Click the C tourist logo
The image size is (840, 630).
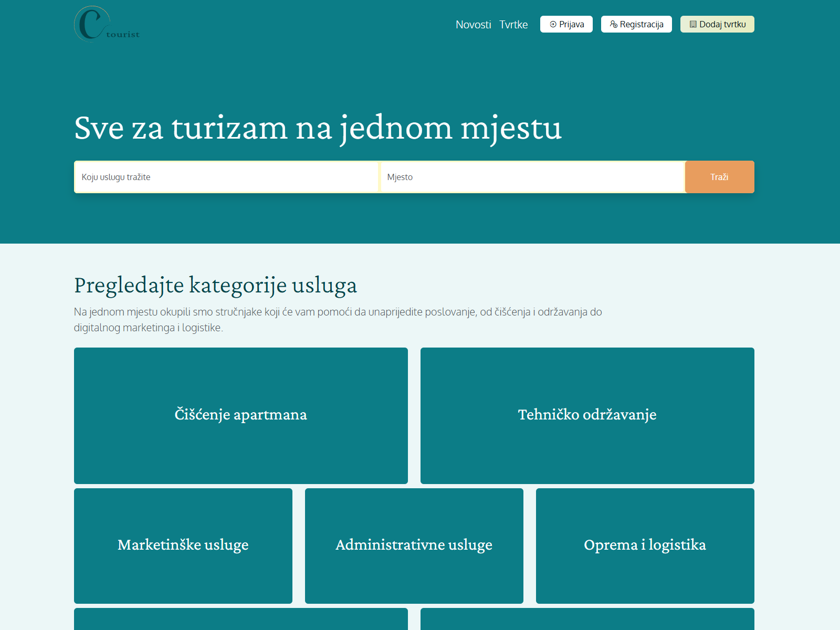pos(107,24)
